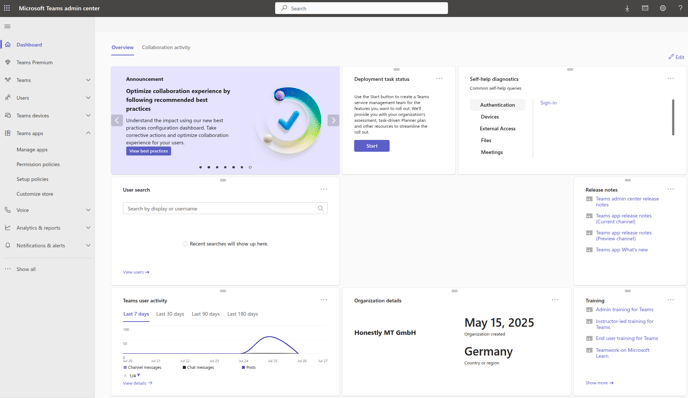Screen dimensions: 688x398
Task: Open the app launcher waffle icon
Action: tap(7, 8)
